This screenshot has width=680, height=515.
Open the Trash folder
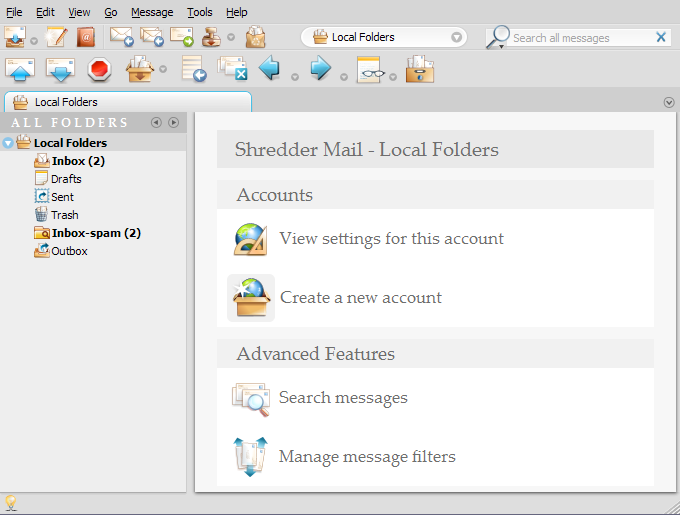[65, 215]
